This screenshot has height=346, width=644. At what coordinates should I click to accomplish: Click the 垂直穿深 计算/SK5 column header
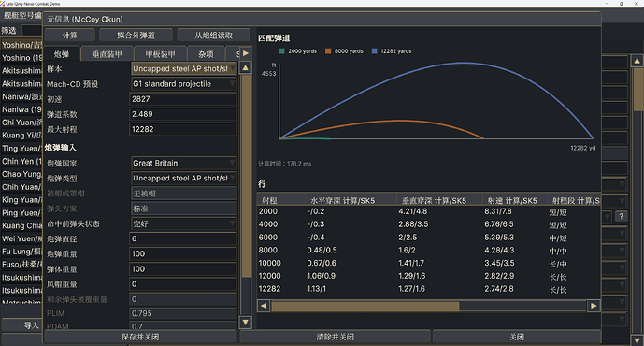[x=439, y=200]
